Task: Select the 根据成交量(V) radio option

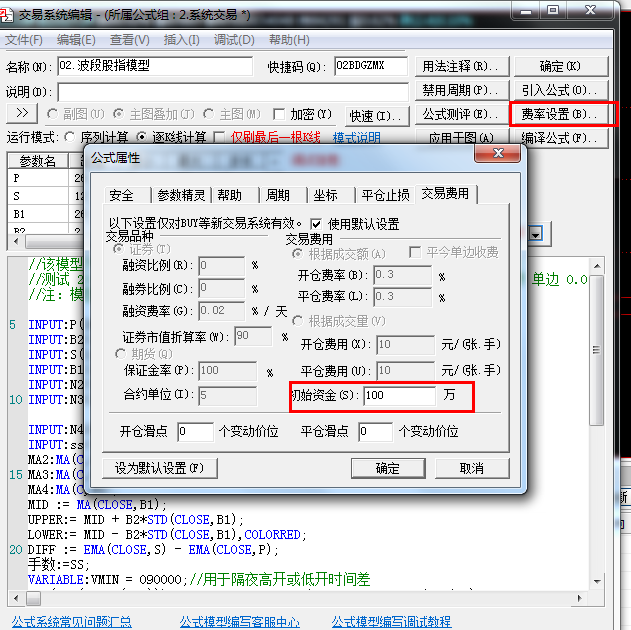Action: point(297,321)
